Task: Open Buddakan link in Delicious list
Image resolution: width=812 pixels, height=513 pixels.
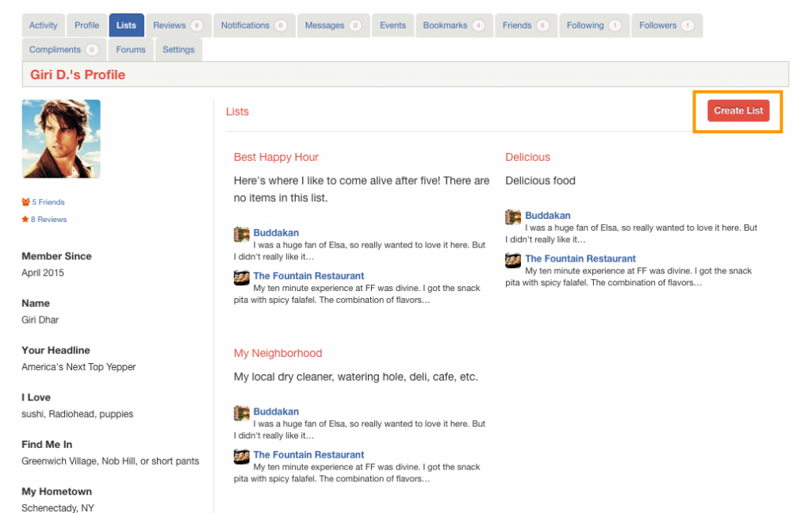Action: pyautogui.click(x=548, y=216)
